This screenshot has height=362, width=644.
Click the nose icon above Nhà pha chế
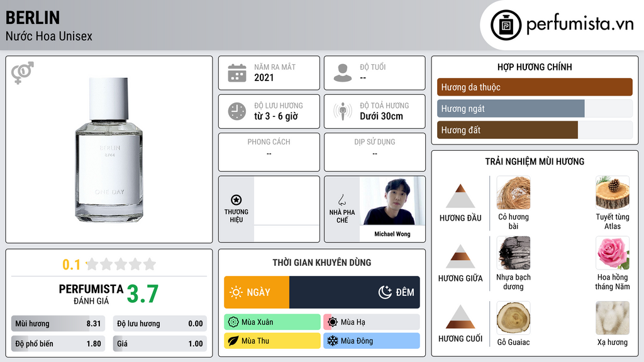[x=341, y=200]
